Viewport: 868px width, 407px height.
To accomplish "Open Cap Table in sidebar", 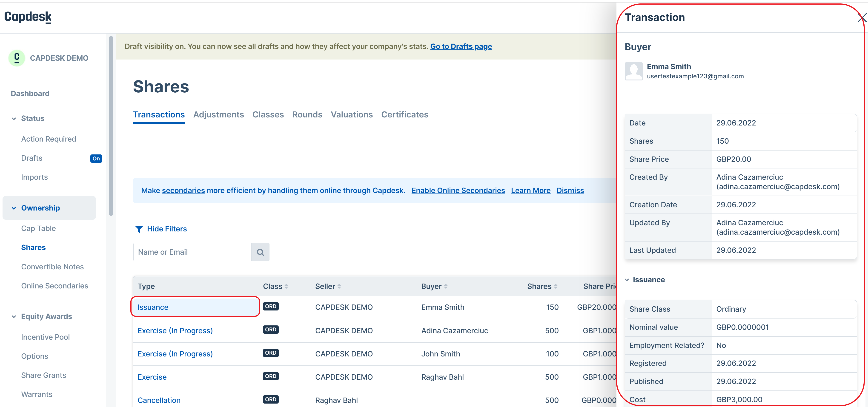I will 38,229.
